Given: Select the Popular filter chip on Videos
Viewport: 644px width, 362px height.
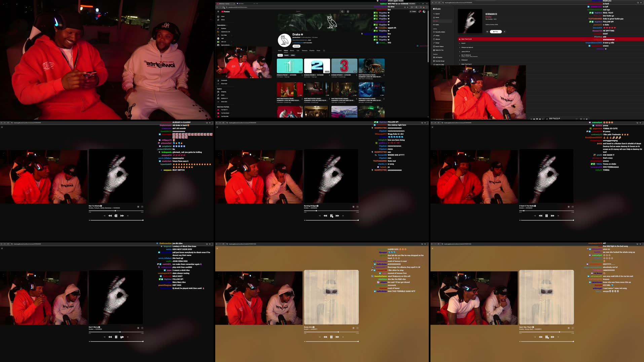Looking at the screenshot, I should pyautogui.click(x=287, y=55).
